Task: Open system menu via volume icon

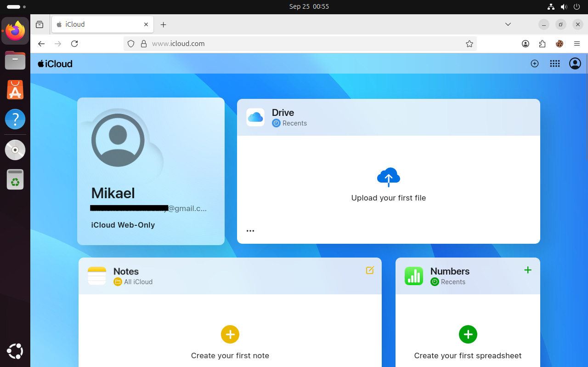Action: 564,6
